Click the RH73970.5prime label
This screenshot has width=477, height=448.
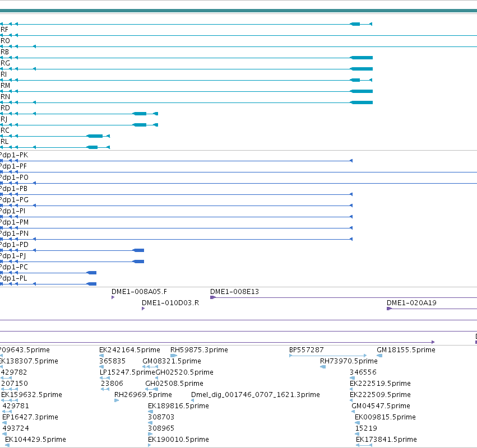click(349, 361)
